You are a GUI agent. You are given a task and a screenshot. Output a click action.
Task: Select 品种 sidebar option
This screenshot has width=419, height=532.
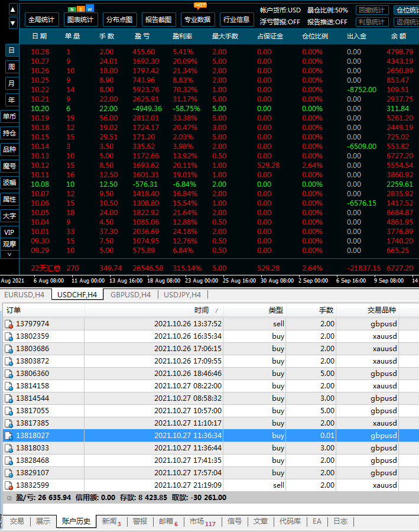pos(9,150)
